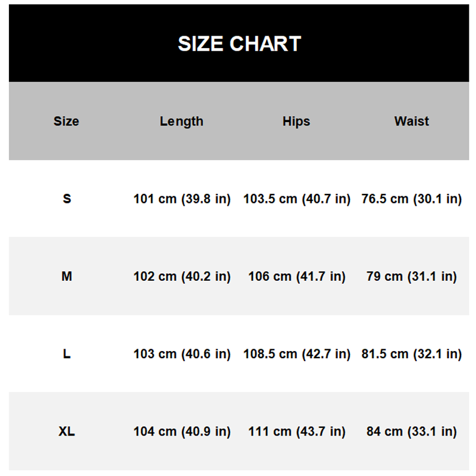
Task: Select the 84 cm waist value
Action: (411, 431)
